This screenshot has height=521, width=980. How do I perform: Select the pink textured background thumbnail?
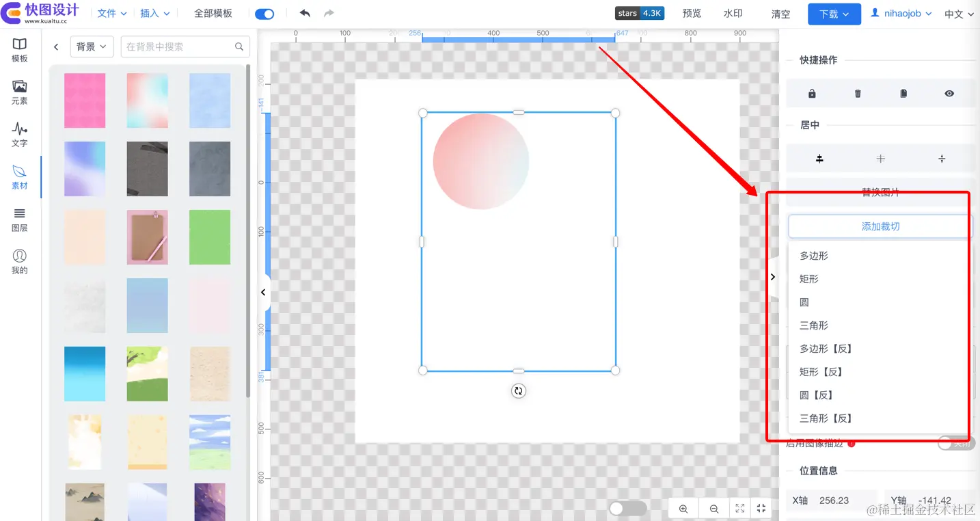click(85, 101)
